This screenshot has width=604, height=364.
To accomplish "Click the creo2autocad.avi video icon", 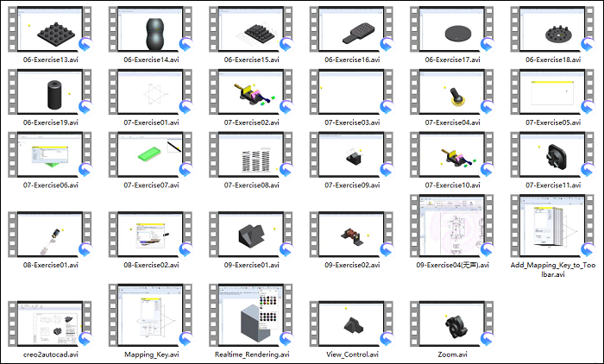I will pos(50,324).
